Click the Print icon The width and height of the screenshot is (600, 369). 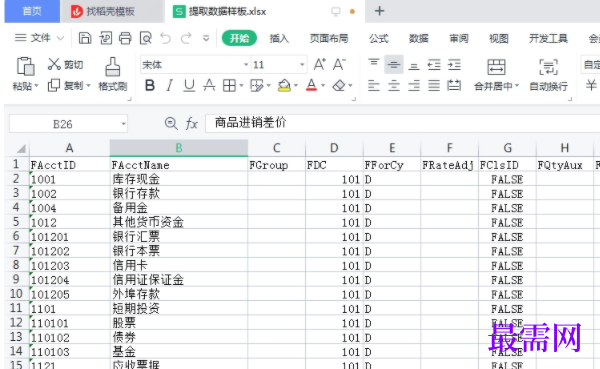pyautogui.click(x=125, y=38)
